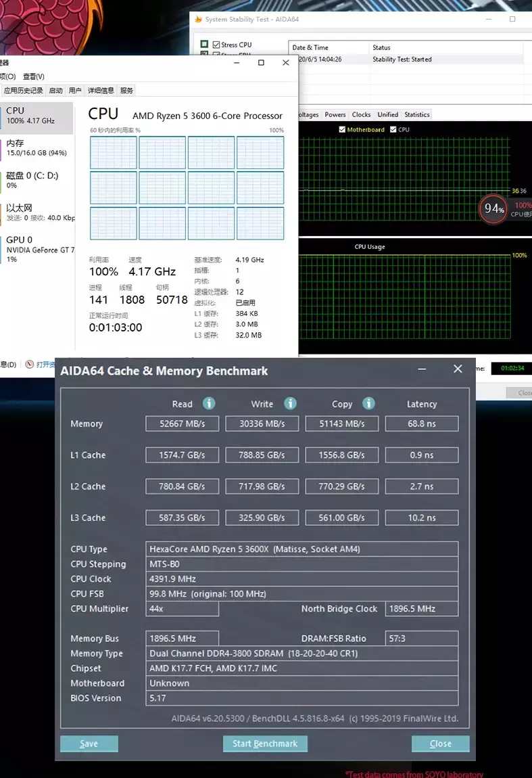This screenshot has width=532, height=778.
Task: Open the Statistics tab in Stability Test
Action: [x=417, y=114]
